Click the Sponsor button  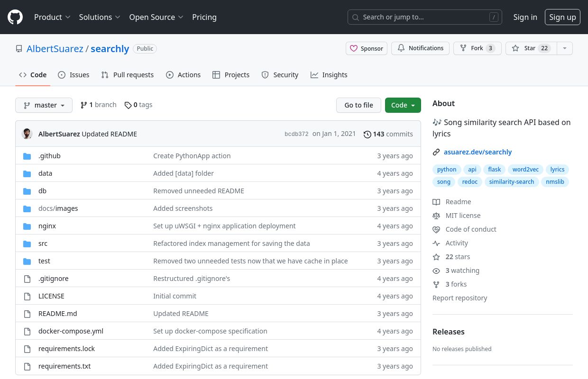point(367,48)
